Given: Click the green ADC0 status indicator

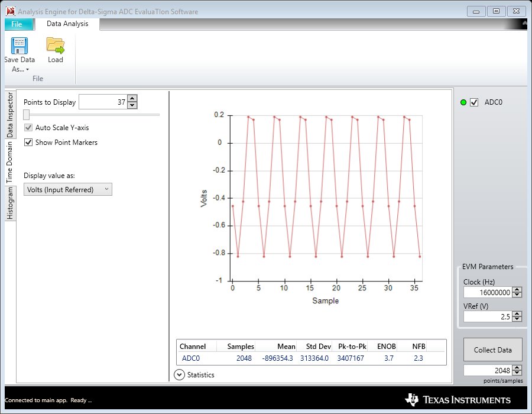Looking at the screenshot, I should tap(463, 102).
